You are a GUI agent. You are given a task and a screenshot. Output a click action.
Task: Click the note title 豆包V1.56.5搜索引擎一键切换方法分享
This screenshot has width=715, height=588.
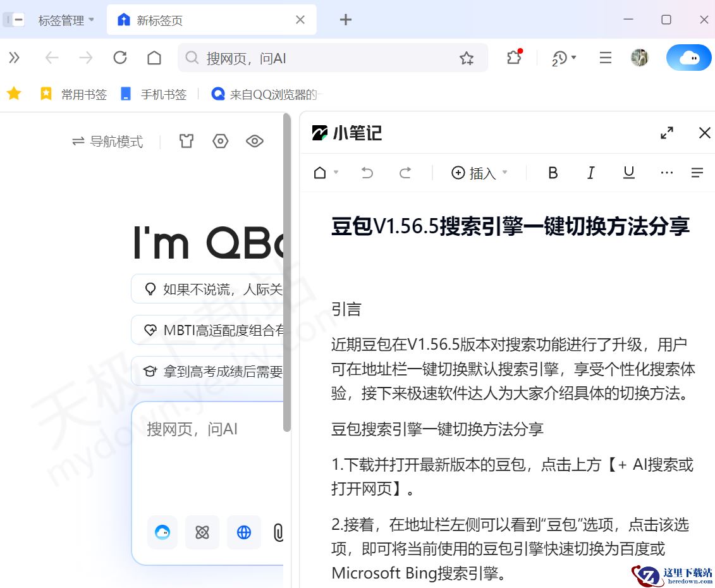coord(510,226)
